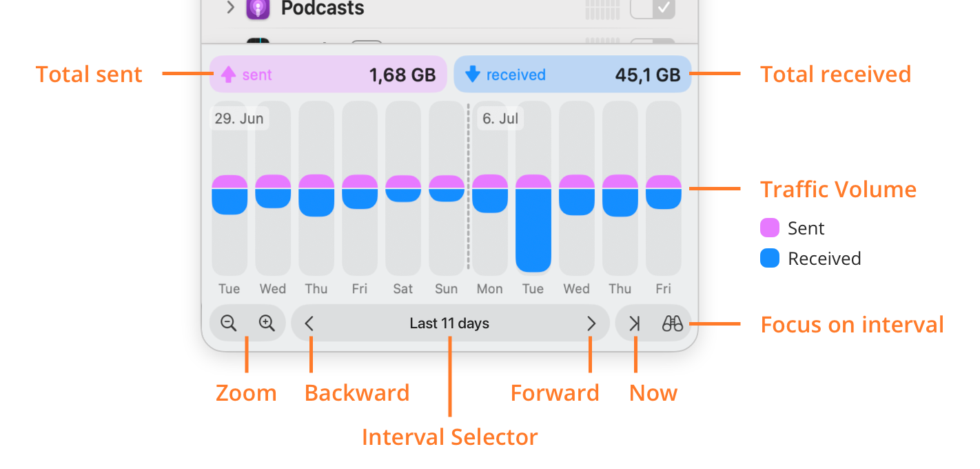Toggle switch in row below Podcasts
The width and height of the screenshot is (980, 469).
click(653, 42)
